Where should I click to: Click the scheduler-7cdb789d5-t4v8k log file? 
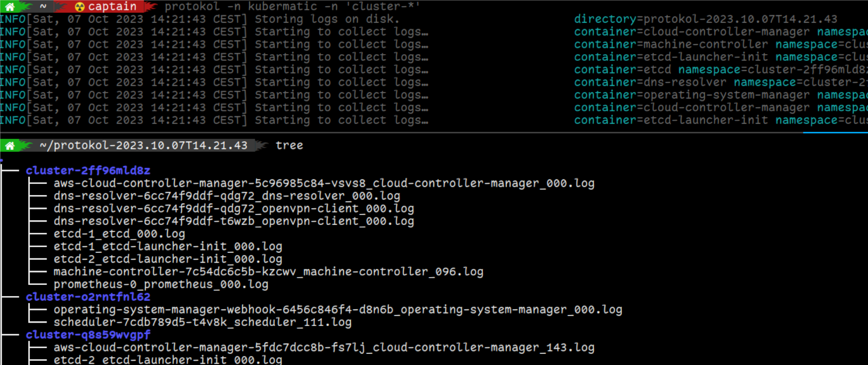click(x=203, y=322)
